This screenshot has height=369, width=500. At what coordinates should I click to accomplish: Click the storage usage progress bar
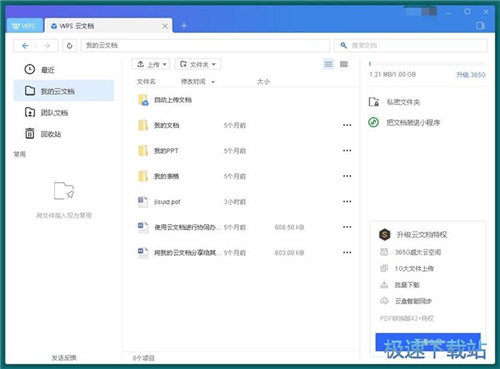(x=427, y=64)
